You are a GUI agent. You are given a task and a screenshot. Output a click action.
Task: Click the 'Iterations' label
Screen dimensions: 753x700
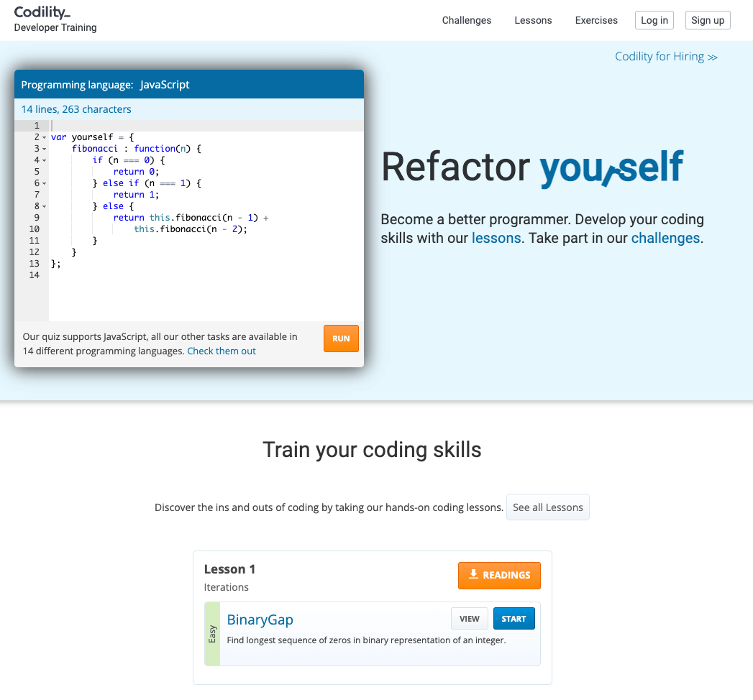tap(227, 587)
